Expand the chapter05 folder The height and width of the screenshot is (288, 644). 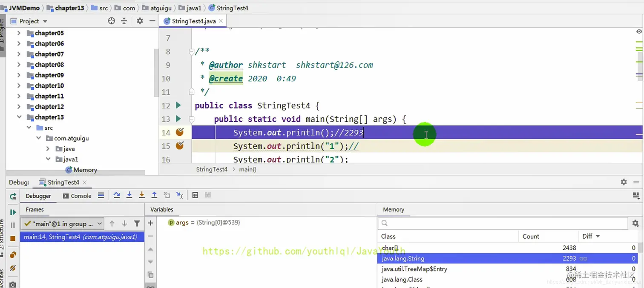[19, 33]
